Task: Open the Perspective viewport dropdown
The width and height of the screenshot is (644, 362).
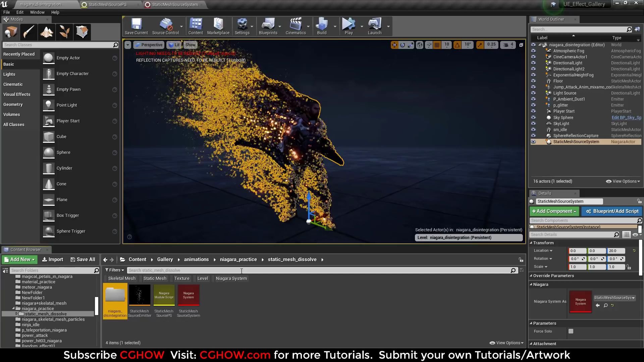Action: coord(149,45)
